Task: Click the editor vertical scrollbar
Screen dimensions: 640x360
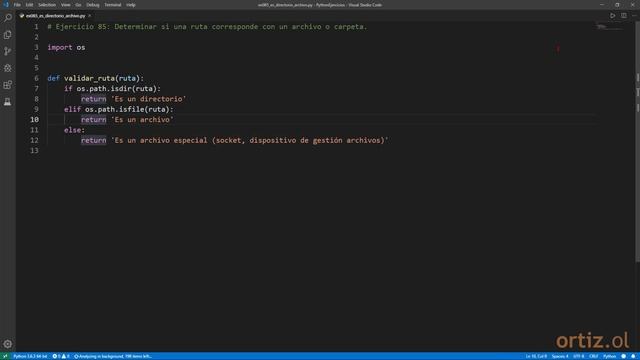Action: (x=637, y=143)
